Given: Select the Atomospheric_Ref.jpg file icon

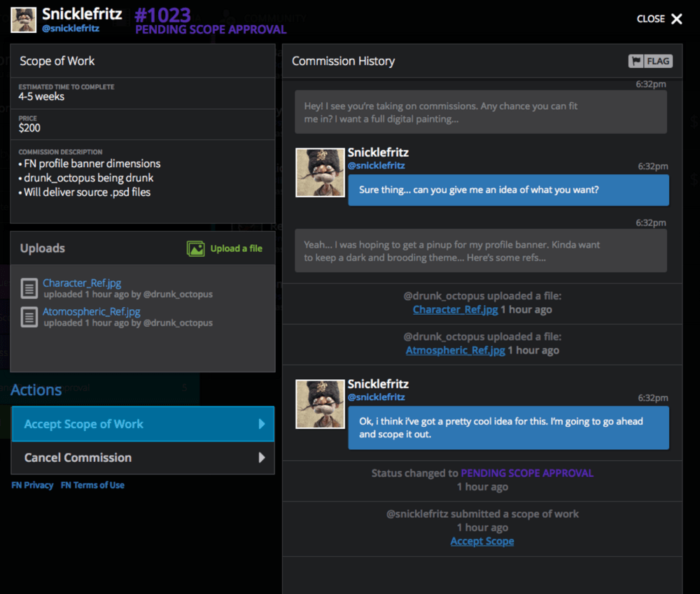Looking at the screenshot, I should coord(29,317).
